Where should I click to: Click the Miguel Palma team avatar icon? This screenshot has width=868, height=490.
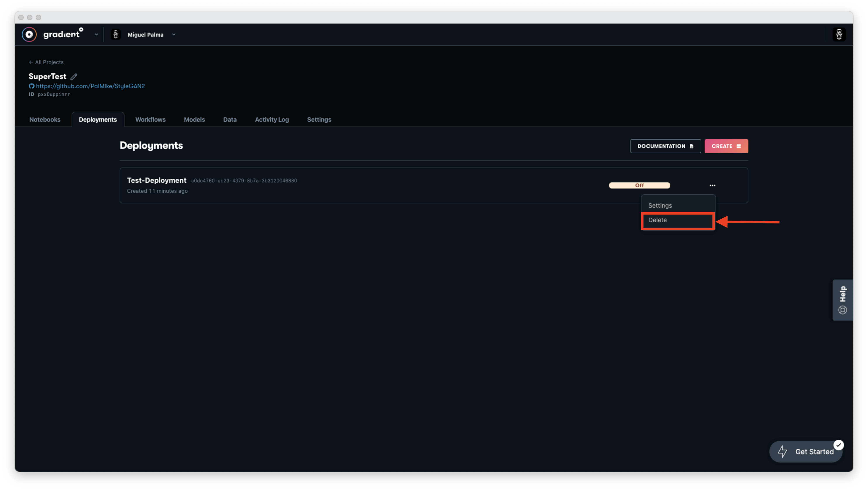click(x=115, y=34)
